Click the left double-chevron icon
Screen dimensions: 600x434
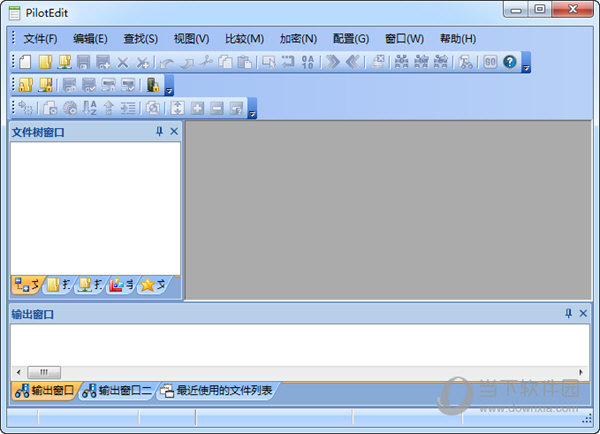point(352,62)
